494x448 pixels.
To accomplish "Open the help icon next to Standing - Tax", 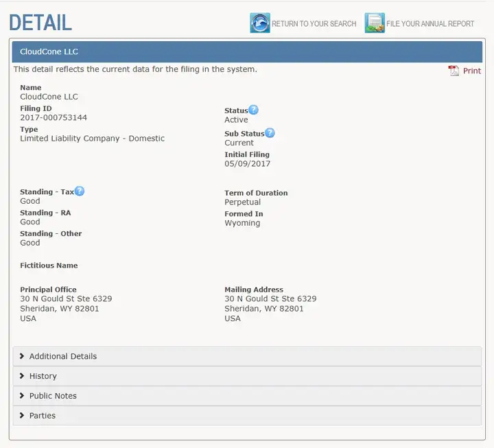I will (80, 191).
